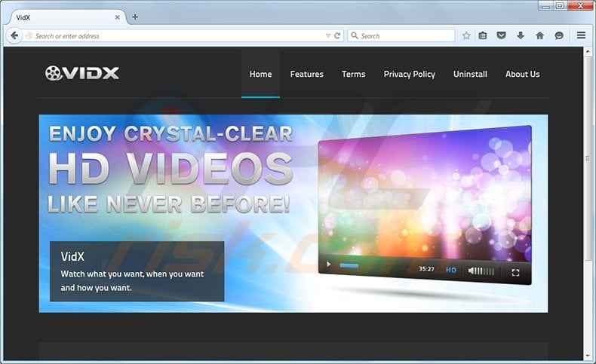The height and width of the screenshot is (364, 596).
Task: Click the search magnifier icon
Action: click(355, 35)
